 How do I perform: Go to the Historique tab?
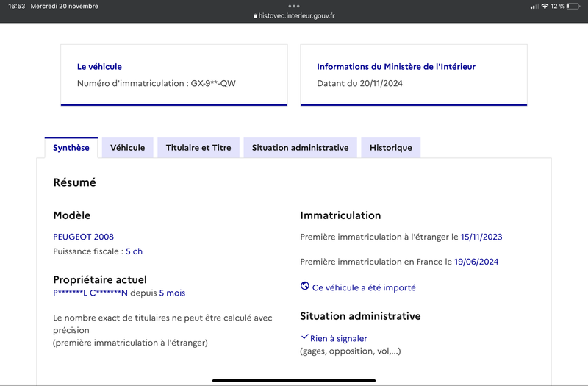coord(391,148)
